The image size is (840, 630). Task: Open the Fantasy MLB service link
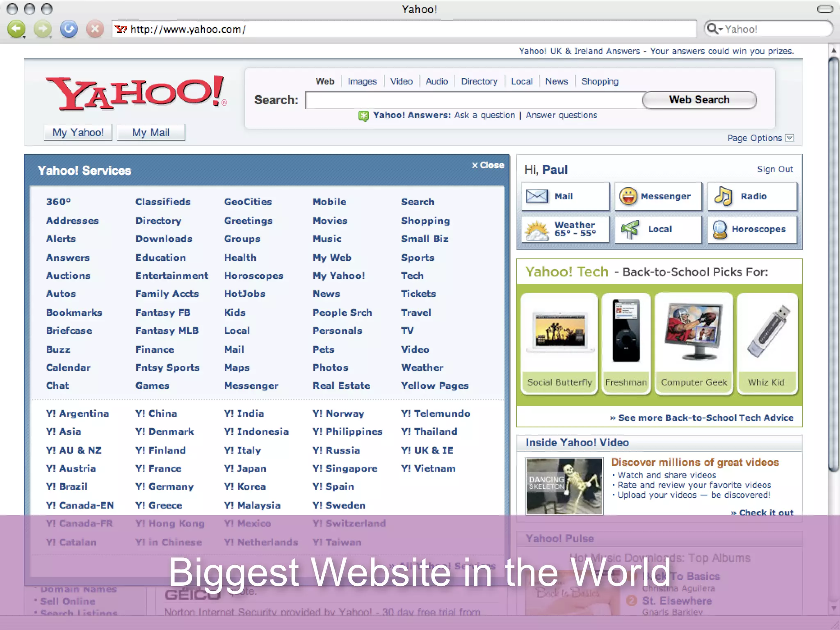167,331
